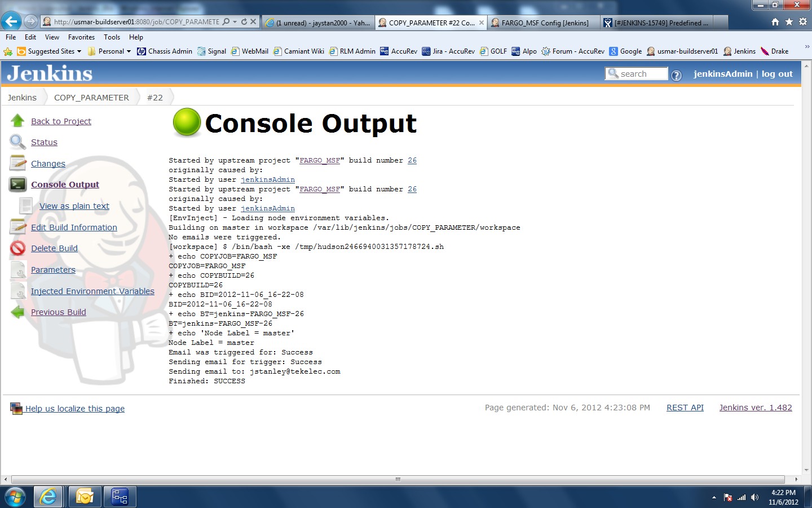Expand the Personal favorites folder dropdown
Image resolution: width=812 pixels, height=508 pixels.
tap(129, 51)
